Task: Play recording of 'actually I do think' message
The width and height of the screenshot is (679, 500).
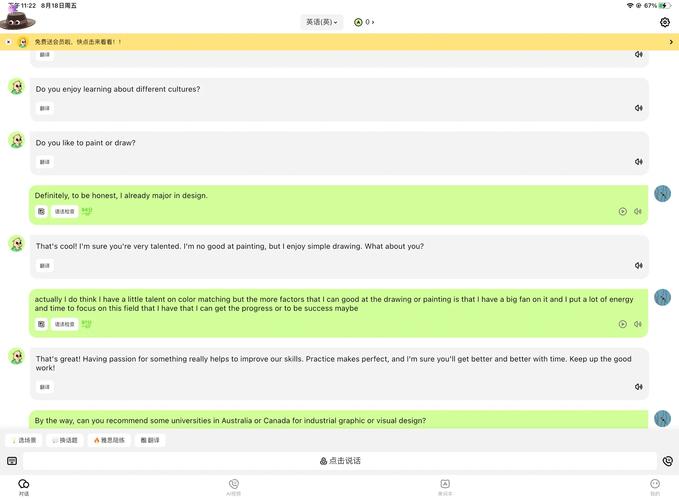Action: 622,324
